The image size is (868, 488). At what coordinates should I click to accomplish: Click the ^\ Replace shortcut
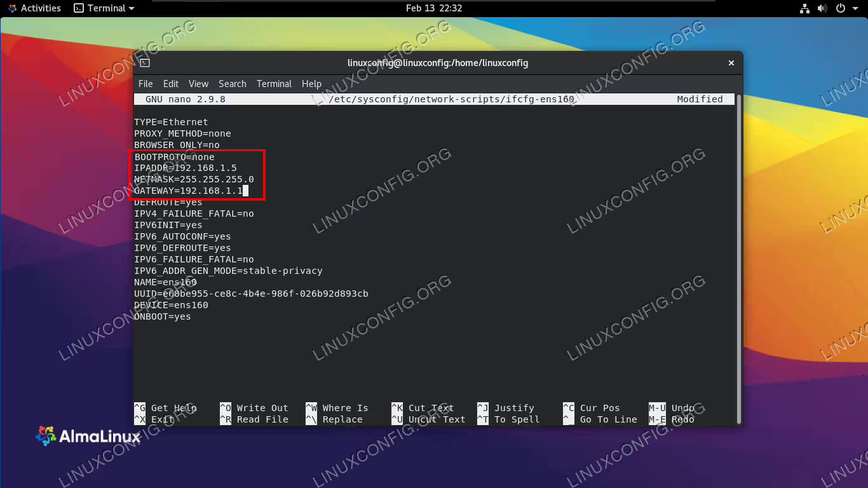tap(334, 419)
